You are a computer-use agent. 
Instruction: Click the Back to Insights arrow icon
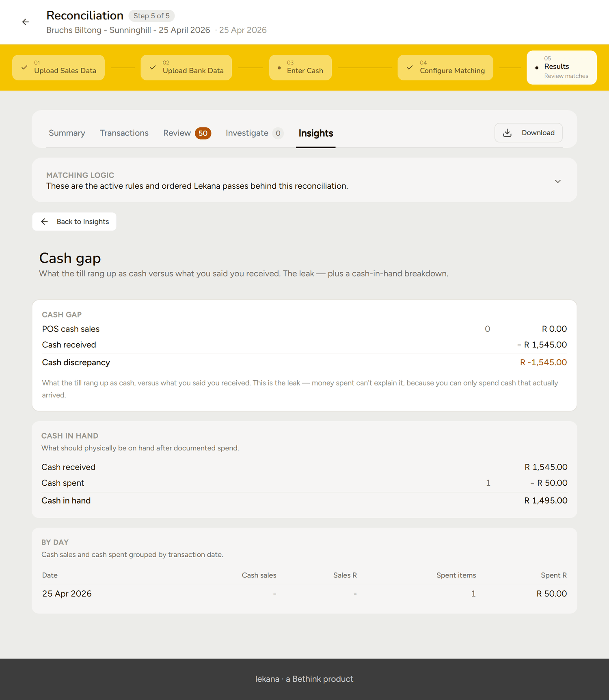45,222
